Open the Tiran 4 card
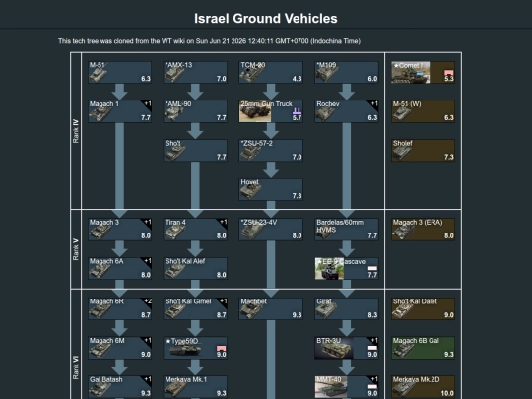The height and width of the screenshot is (399, 532). click(195, 230)
